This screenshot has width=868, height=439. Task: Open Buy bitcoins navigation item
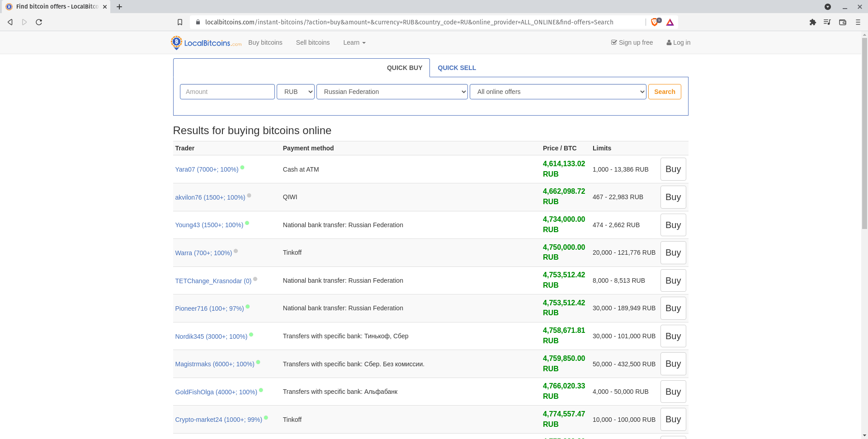pyautogui.click(x=265, y=42)
